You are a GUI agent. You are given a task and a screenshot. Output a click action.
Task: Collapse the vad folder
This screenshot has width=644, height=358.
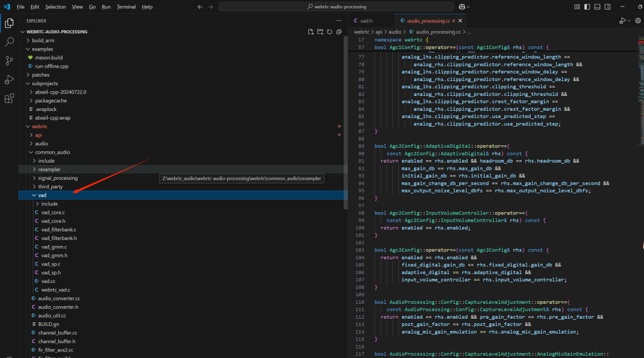[x=42, y=195]
